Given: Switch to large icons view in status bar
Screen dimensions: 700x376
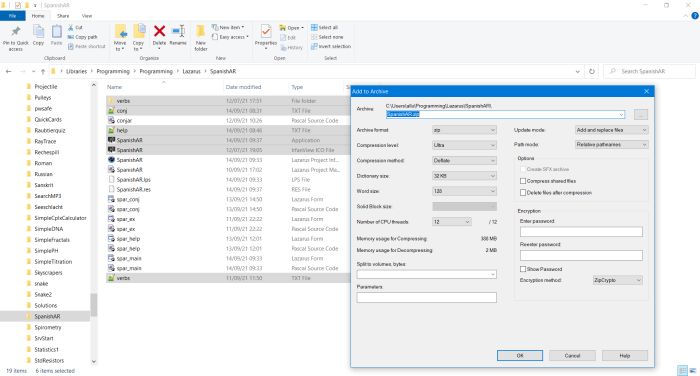Looking at the screenshot, I should click(693, 371).
